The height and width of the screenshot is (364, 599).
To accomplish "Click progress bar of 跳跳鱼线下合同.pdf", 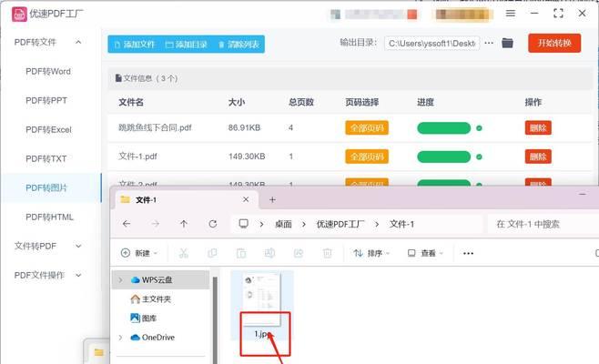I will tap(443, 128).
